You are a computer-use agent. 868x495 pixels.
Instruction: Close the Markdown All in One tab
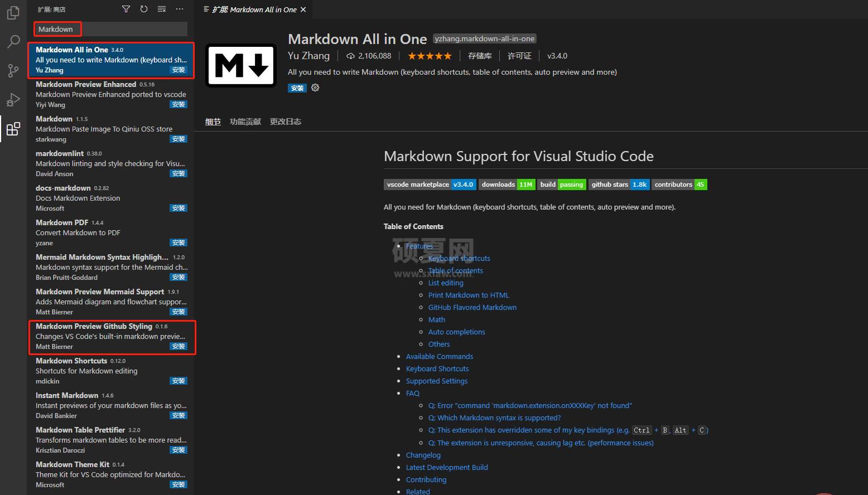(303, 9)
